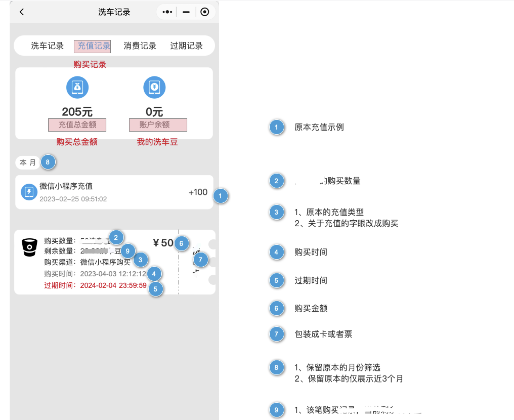
Task: Open the 微信小程序充值 record title
Action: pos(66,186)
